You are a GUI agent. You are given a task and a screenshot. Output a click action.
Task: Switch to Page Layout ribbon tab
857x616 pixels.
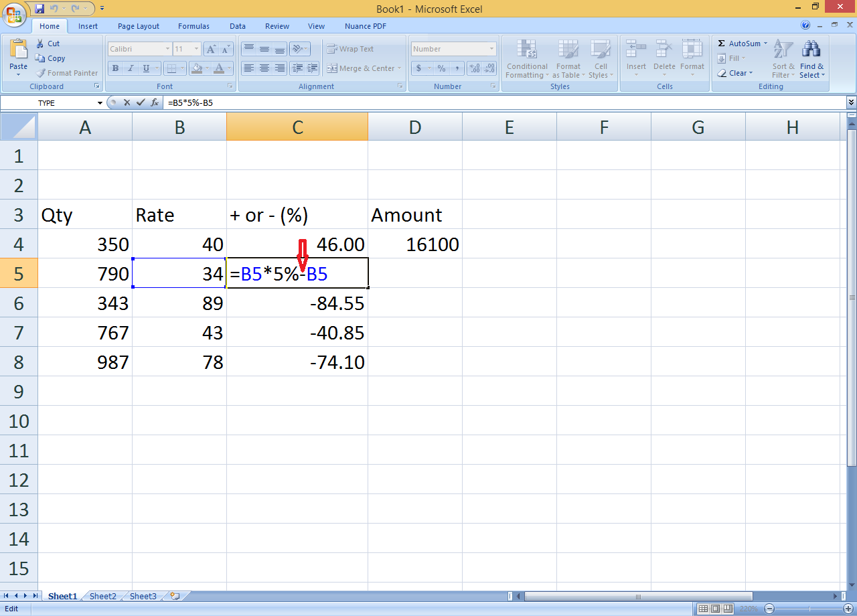139,26
